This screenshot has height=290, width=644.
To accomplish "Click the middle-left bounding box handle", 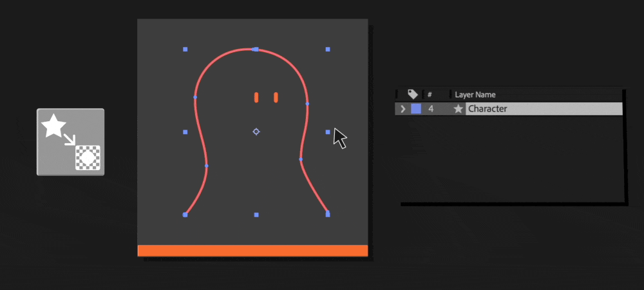I will 185,132.
